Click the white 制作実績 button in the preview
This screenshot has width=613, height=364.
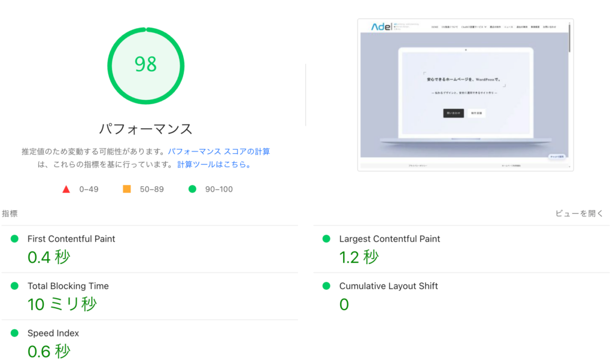(477, 113)
